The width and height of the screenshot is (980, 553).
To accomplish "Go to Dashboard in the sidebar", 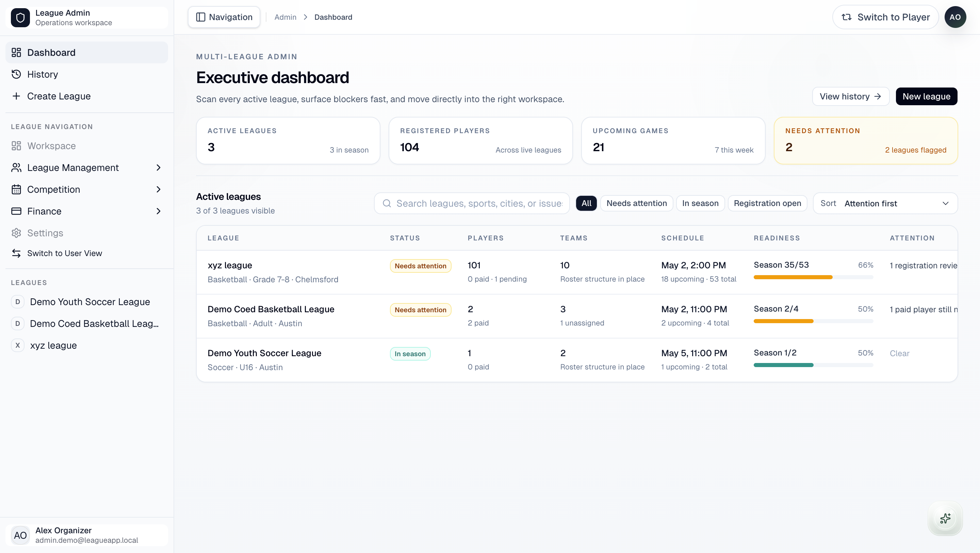I will coord(87,52).
